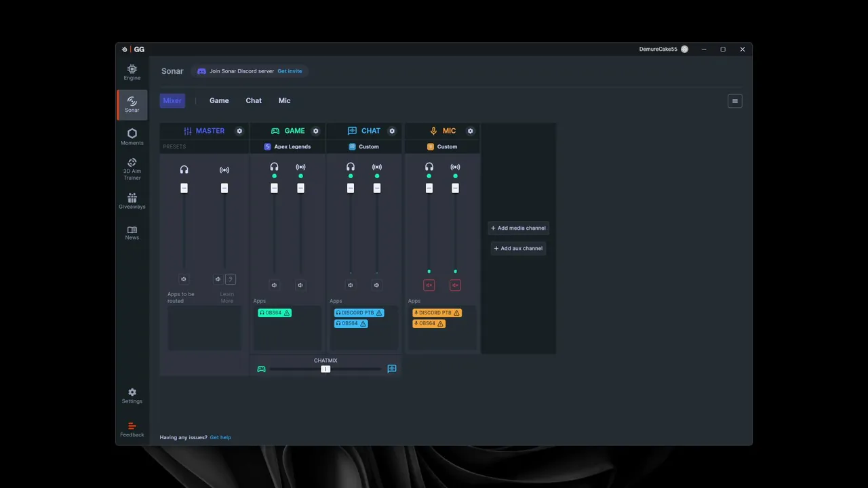Mute the GAME headphones output

[x=274, y=285]
